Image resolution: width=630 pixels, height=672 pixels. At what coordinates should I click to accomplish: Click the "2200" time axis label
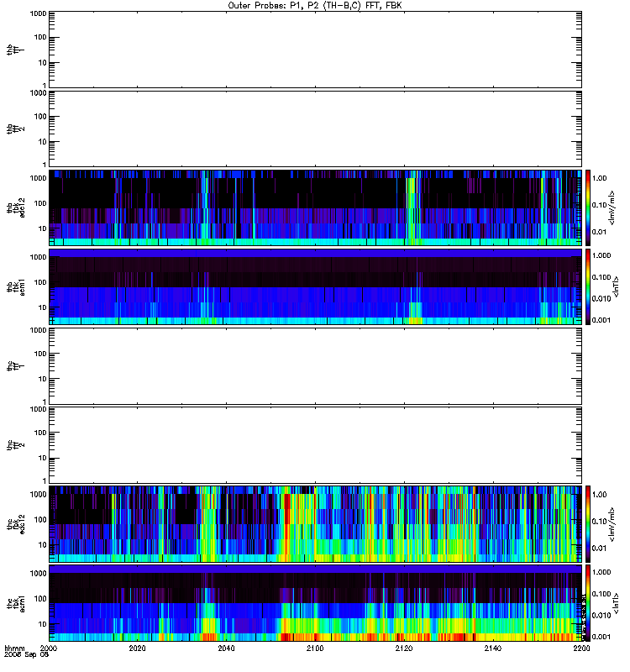(581, 648)
